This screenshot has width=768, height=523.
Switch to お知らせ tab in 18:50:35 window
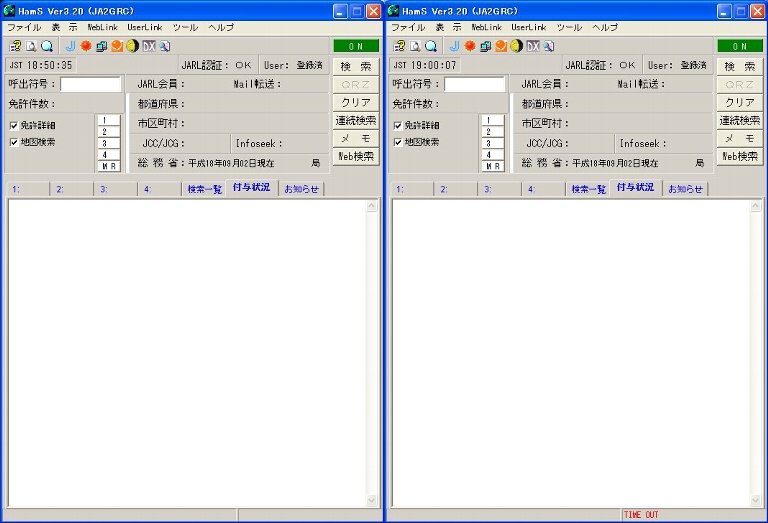(301, 189)
